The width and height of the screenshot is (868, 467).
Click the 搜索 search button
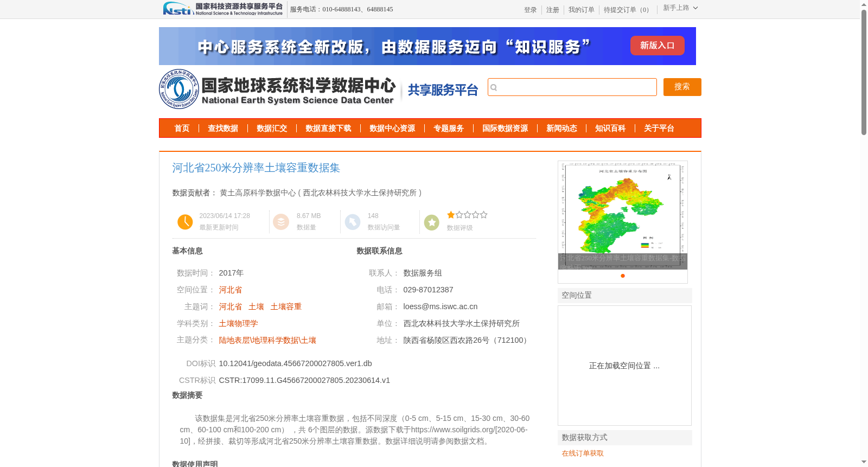pyautogui.click(x=682, y=87)
